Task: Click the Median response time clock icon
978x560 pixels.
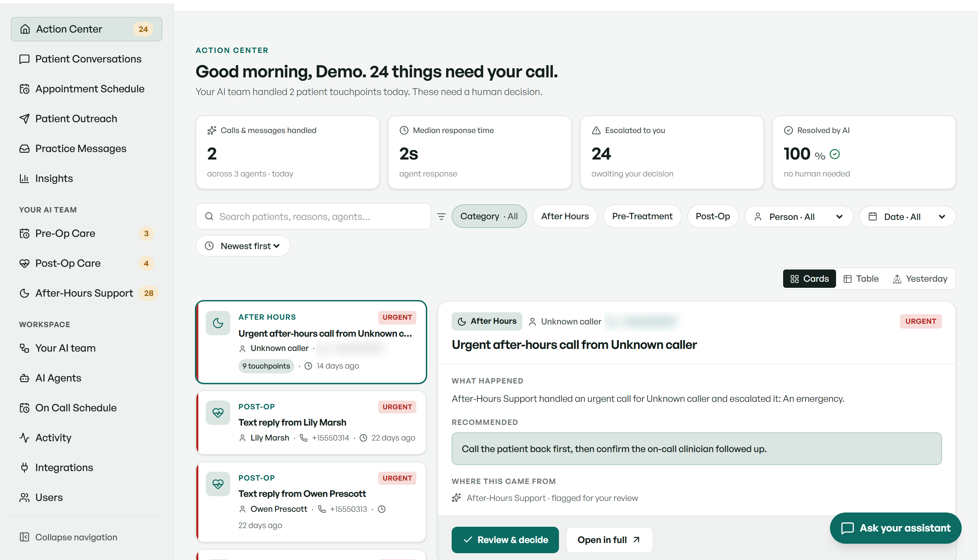Action: click(404, 130)
